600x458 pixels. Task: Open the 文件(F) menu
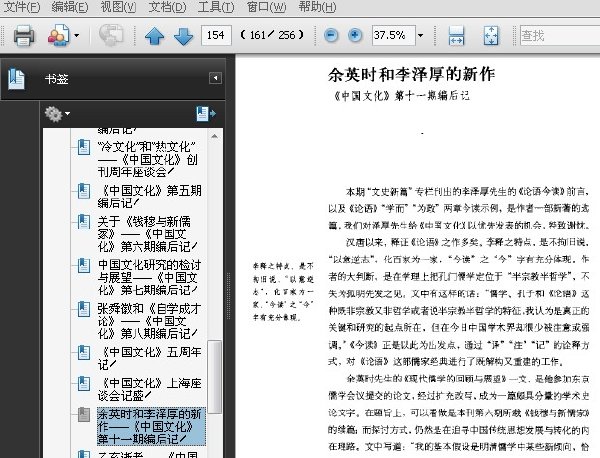pos(21,7)
